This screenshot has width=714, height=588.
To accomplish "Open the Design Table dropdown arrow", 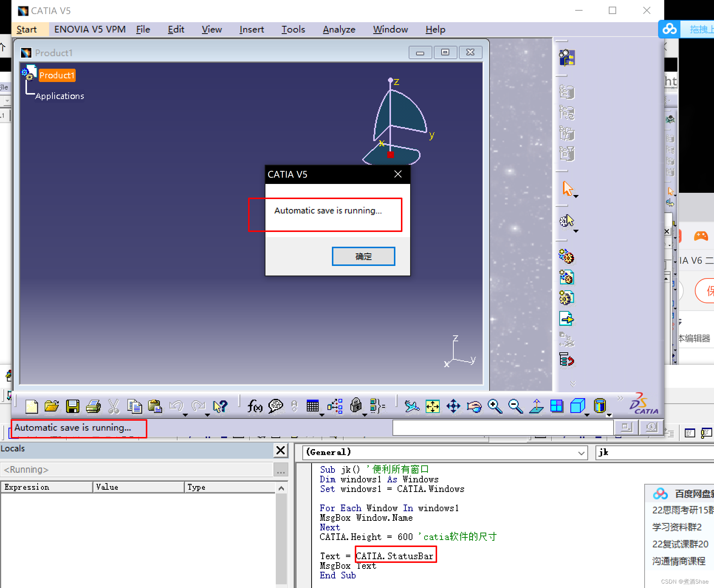I will tap(322, 415).
